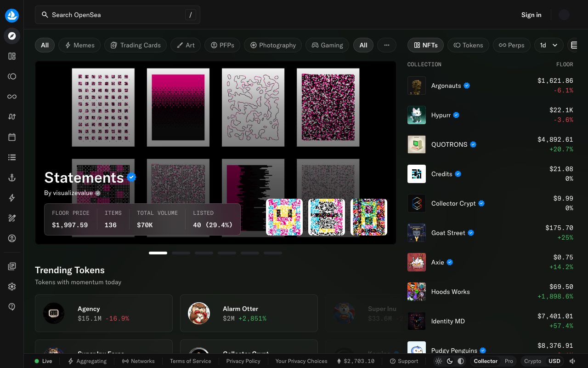Viewport: 588px width, 368px height.
Task: Open the 1d timeframe dropdown
Action: (x=549, y=45)
